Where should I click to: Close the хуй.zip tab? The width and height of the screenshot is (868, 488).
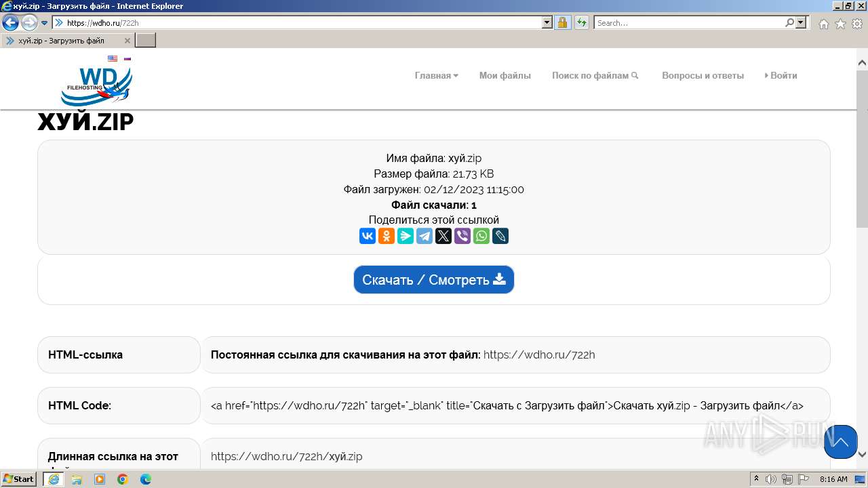127,41
